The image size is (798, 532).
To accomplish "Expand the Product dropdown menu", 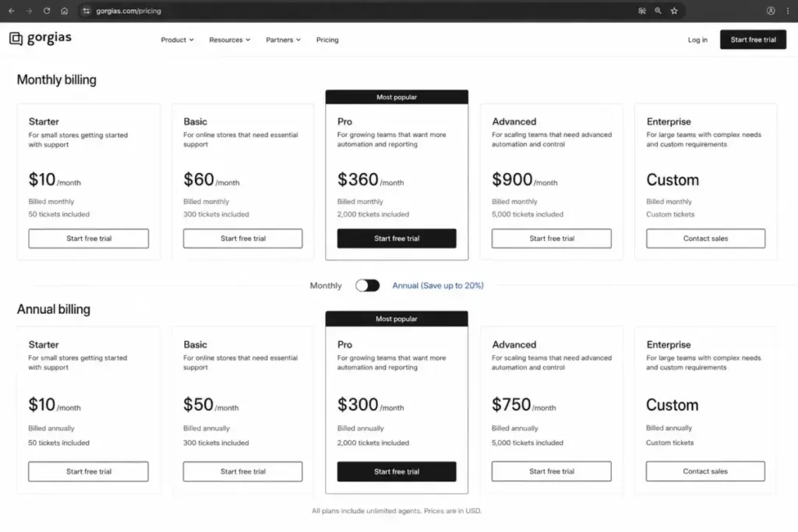I will (x=177, y=40).
